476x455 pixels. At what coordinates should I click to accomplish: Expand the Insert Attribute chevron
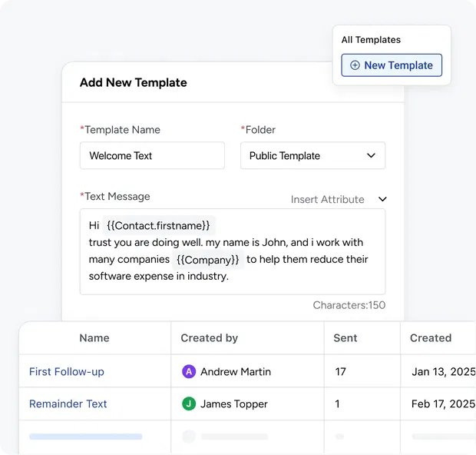click(382, 199)
